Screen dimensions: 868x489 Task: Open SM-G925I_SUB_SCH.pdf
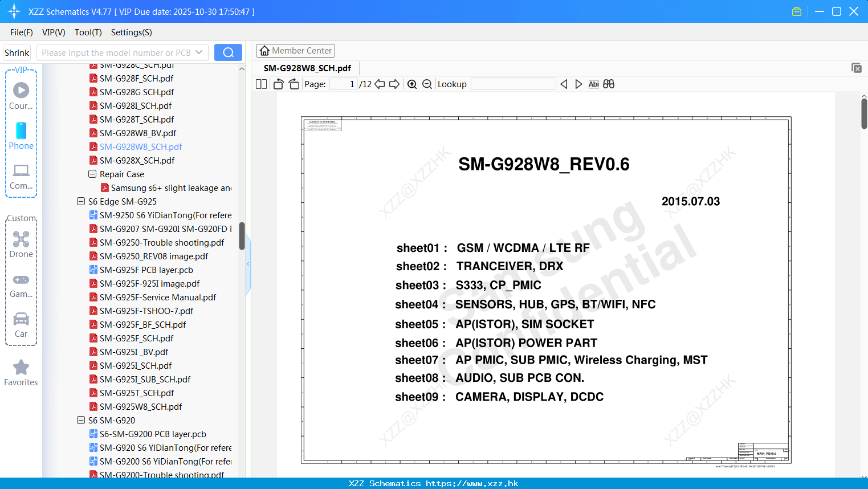[145, 379]
